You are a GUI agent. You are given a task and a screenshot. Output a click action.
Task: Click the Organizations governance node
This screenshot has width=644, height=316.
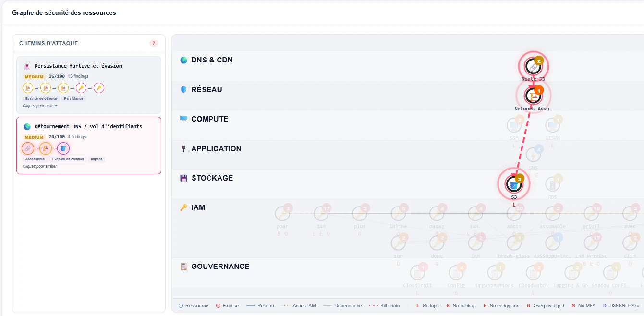[x=494, y=273]
